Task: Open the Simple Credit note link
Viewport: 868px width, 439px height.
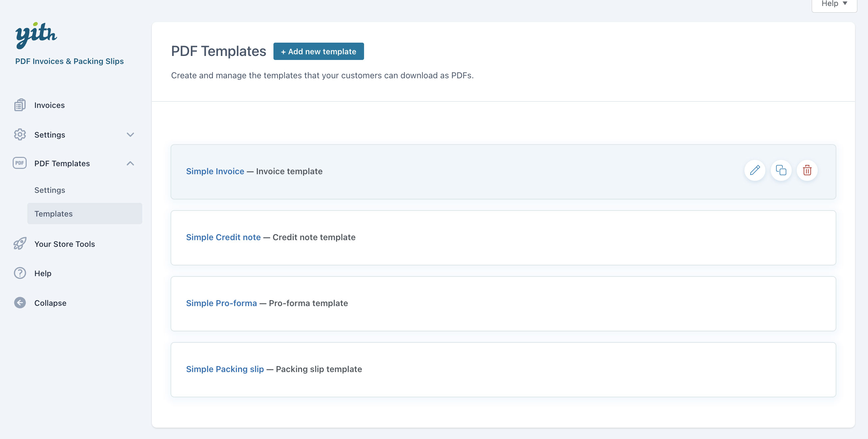Action: (223, 237)
